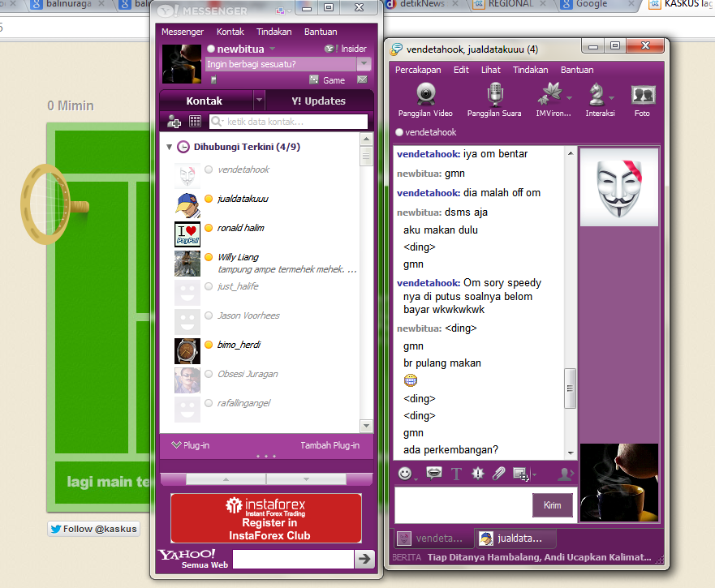715x588 pixels.
Task: Click jualdatakuuu online status dot
Action: pos(209,199)
